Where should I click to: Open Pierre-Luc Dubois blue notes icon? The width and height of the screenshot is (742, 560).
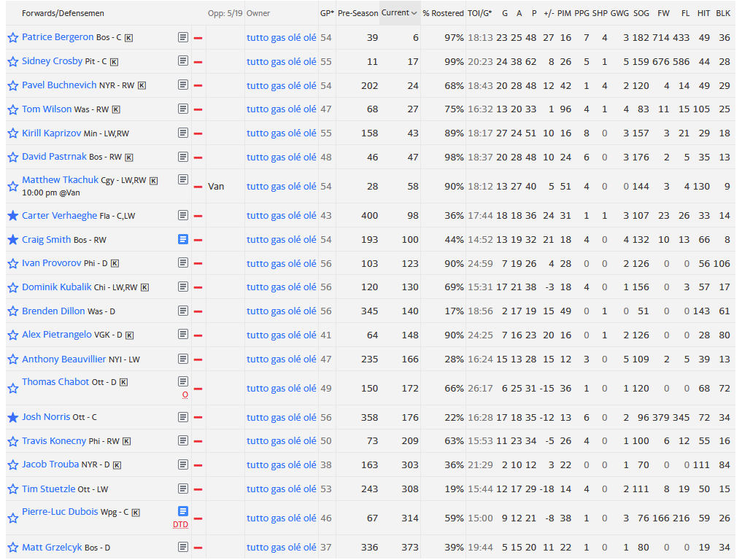[183, 512]
